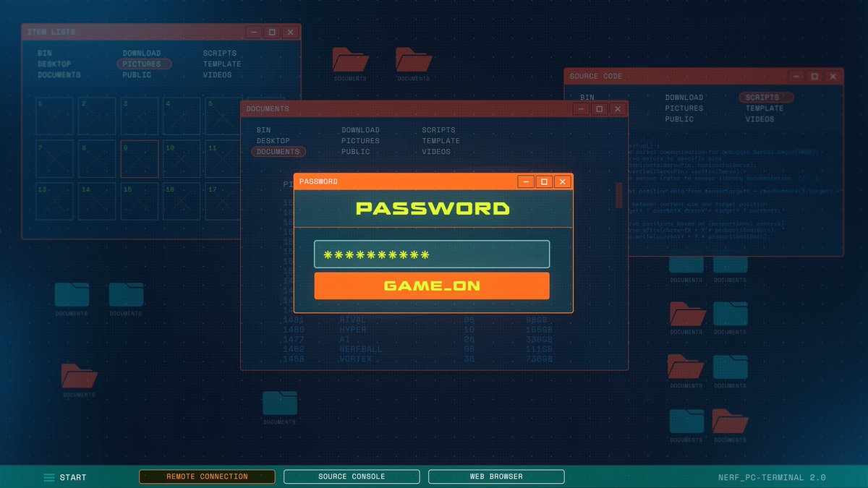
Task: Choose thumbnail 14 in Item Lists
Action: click(97, 201)
